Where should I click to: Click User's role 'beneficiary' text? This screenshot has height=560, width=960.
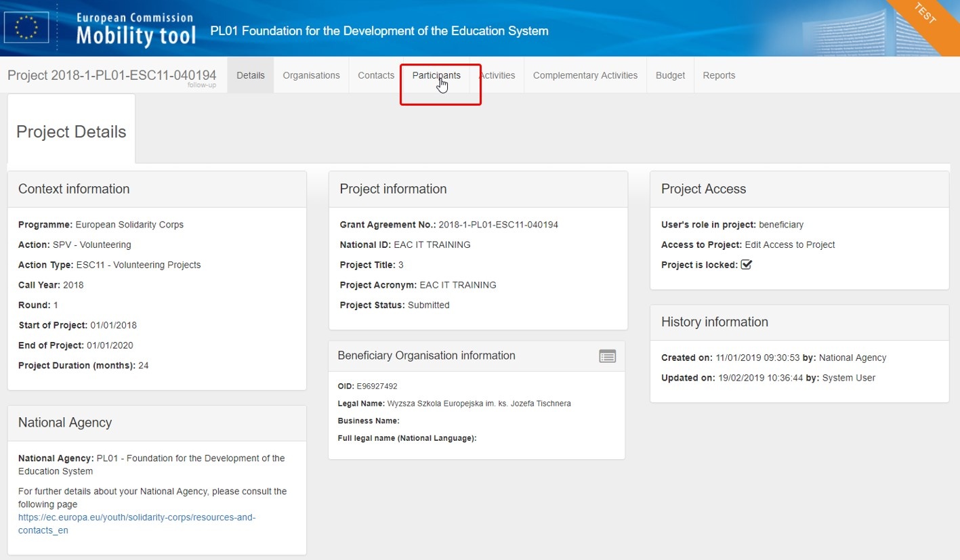(x=781, y=224)
